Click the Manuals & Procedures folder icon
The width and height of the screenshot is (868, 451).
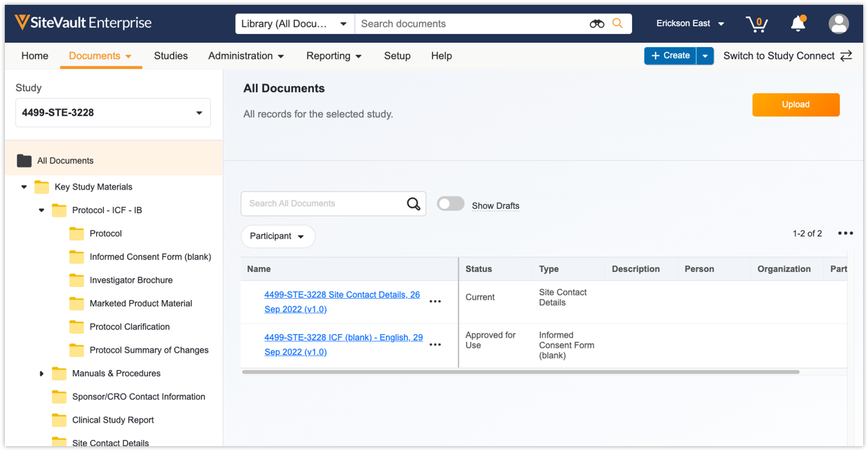point(59,374)
